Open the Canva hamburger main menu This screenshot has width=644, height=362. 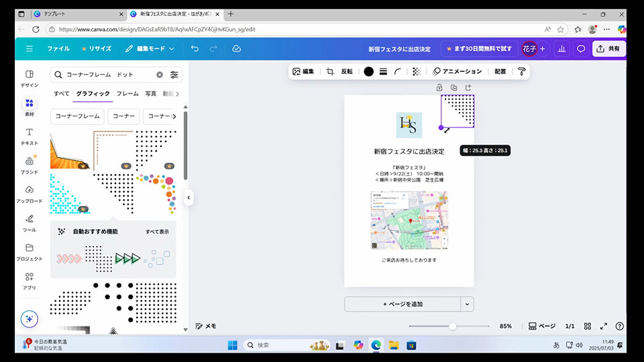tap(29, 48)
